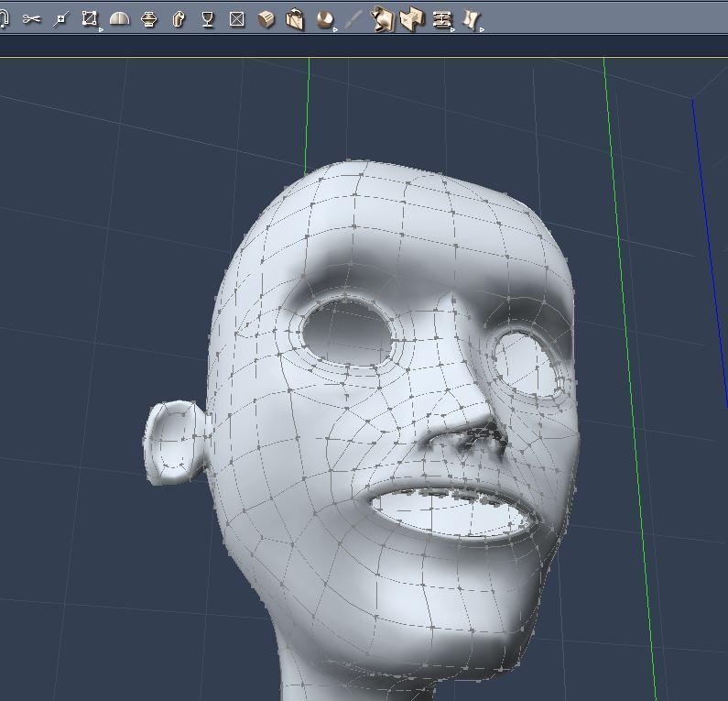Select the open box tool icon

pos(295,18)
